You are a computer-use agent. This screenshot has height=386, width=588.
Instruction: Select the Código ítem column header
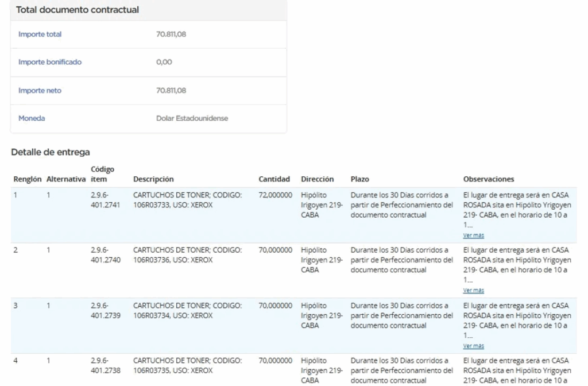tap(102, 174)
